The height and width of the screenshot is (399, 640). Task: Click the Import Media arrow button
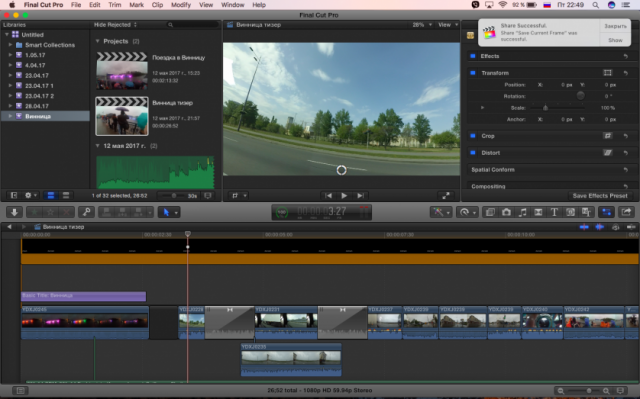coord(14,212)
